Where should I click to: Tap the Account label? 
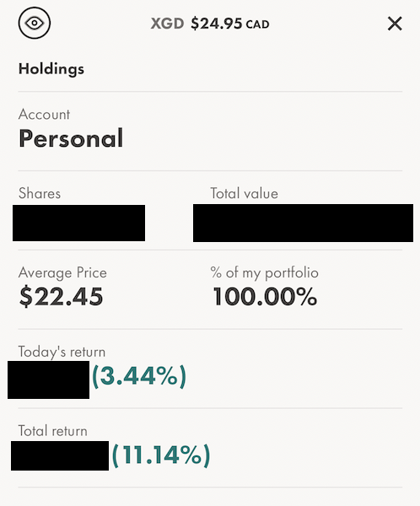tap(44, 114)
